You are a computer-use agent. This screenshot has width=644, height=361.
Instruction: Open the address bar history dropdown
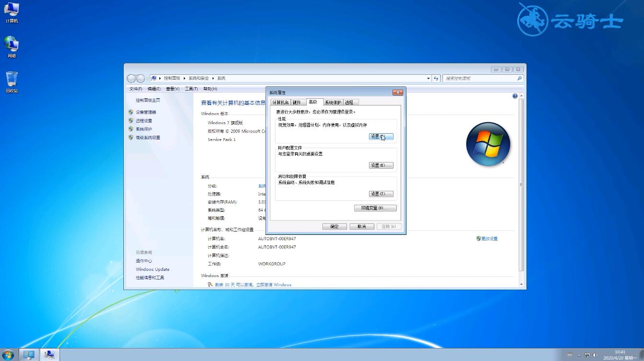(x=429, y=78)
